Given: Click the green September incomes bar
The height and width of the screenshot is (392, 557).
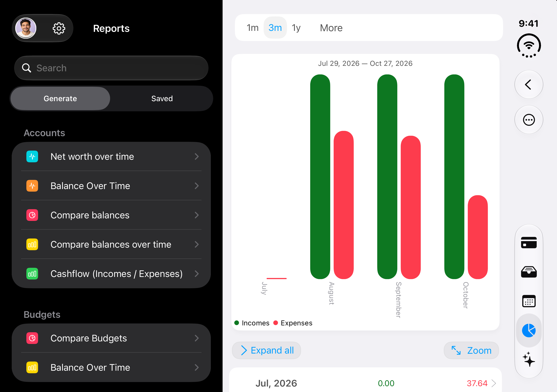Looking at the screenshot, I should coord(387,177).
